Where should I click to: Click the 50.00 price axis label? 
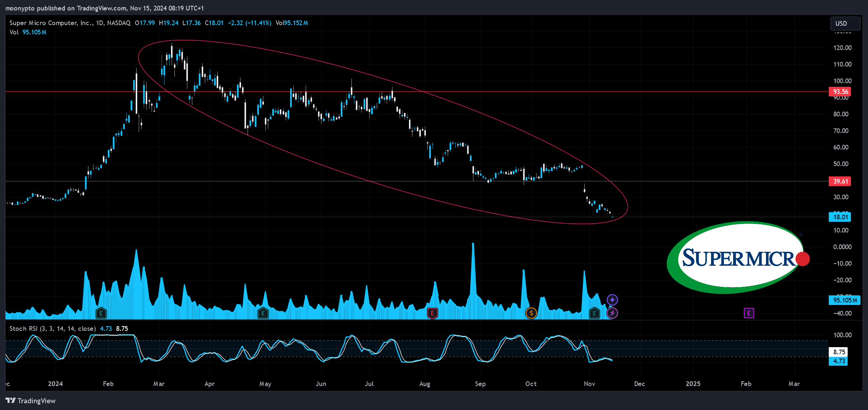pos(841,164)
